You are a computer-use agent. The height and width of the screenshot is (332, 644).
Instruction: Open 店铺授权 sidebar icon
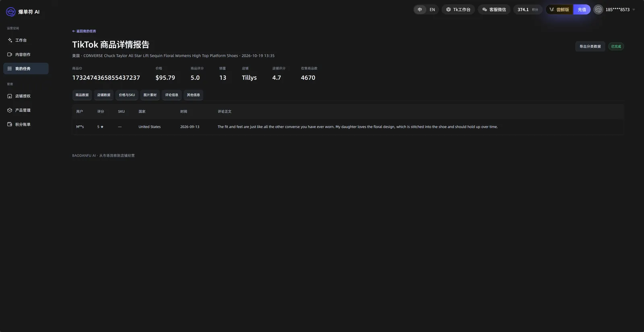[x=10, y=96]
